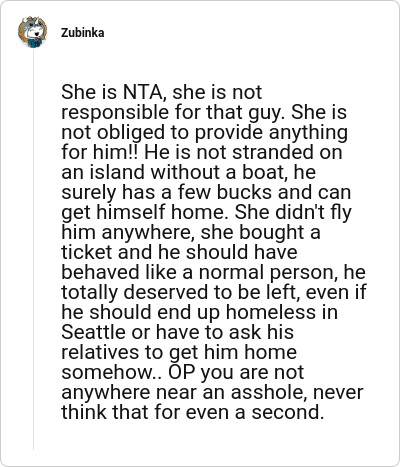Click the line "surely has a few bucks and can"
This screenshot has height=467, width=400.
206,192
